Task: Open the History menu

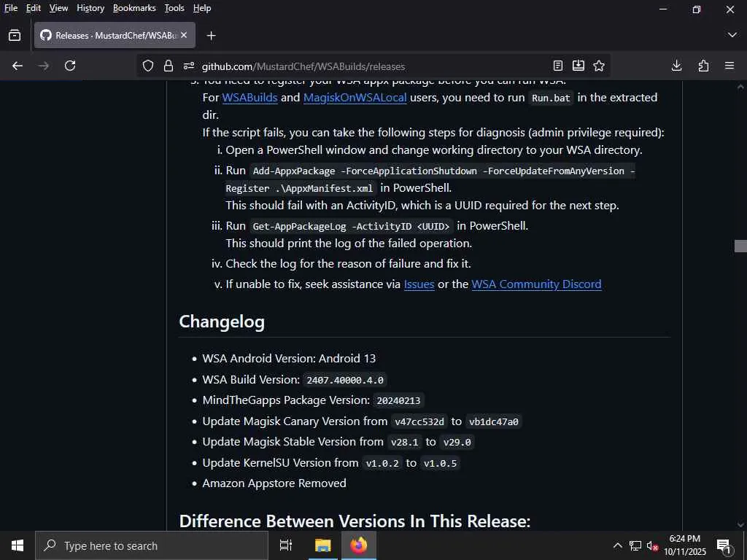Action: click(x=90, y=8)
